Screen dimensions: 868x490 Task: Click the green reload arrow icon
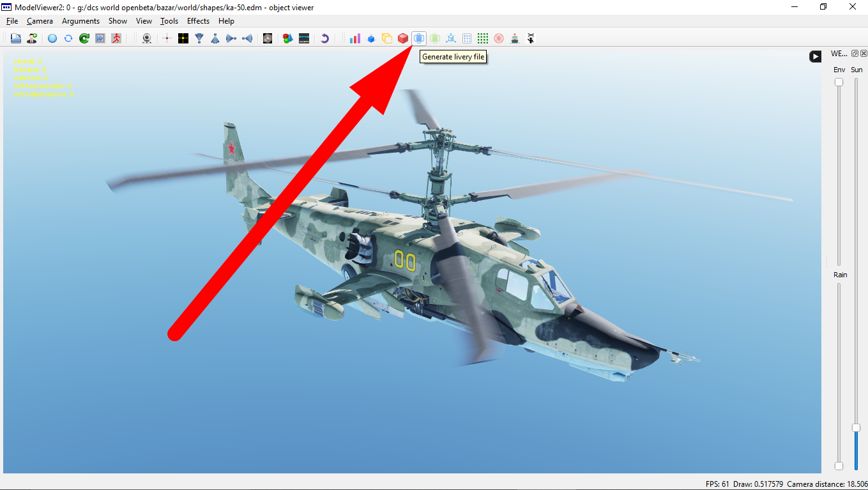point(84,38)
